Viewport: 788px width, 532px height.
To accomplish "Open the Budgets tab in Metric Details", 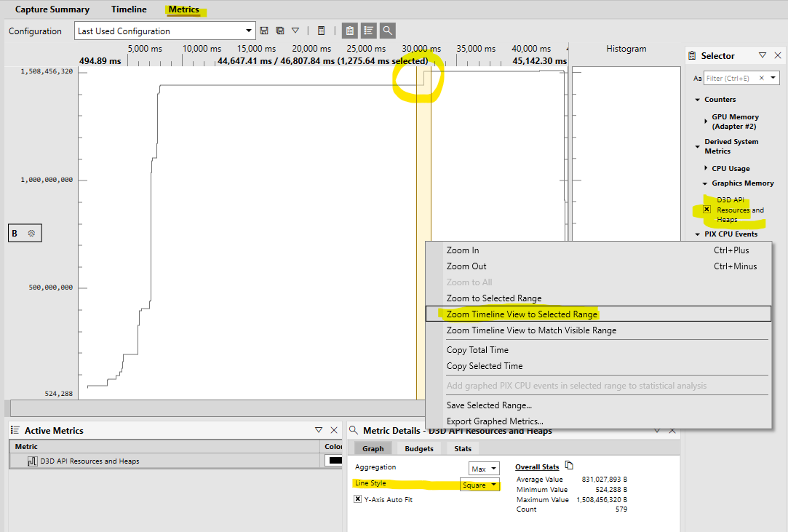I will (x=419, y=448).
